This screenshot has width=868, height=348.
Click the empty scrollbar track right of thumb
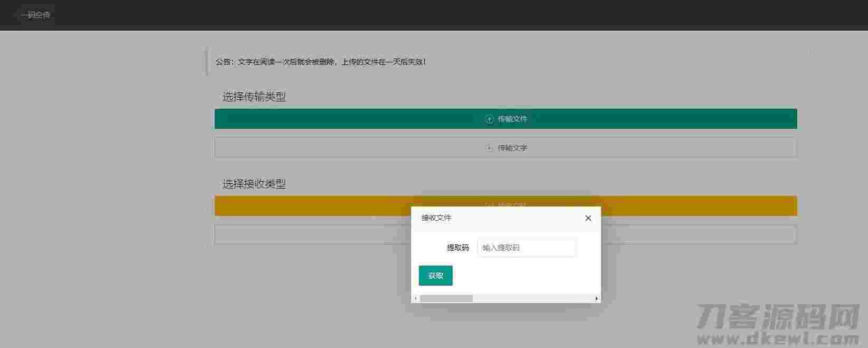pos(533,298)
